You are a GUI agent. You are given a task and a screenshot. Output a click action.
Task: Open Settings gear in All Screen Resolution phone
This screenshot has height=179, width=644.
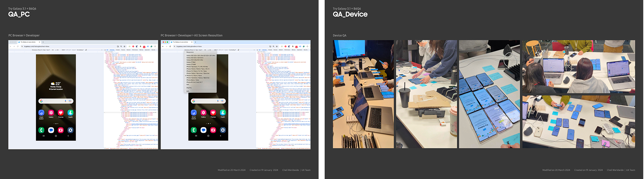coord(223,130)
